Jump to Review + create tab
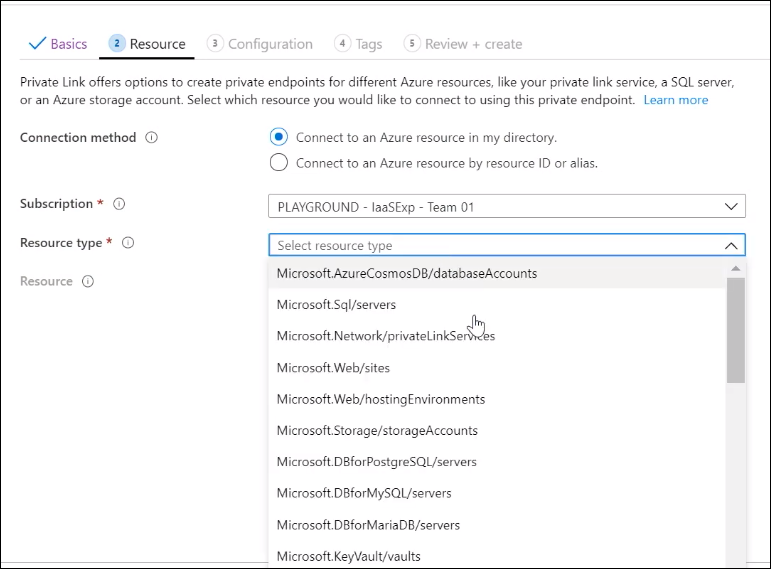This screenshot has height=569, width=771. point(463,44)
